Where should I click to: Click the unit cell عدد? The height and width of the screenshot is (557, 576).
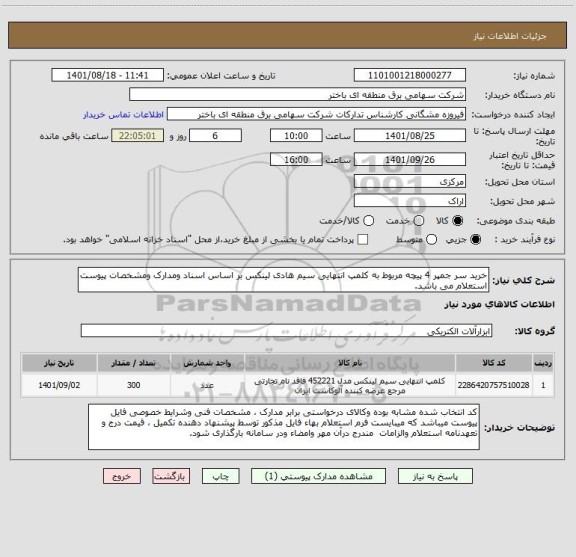(x=207, y=385)
